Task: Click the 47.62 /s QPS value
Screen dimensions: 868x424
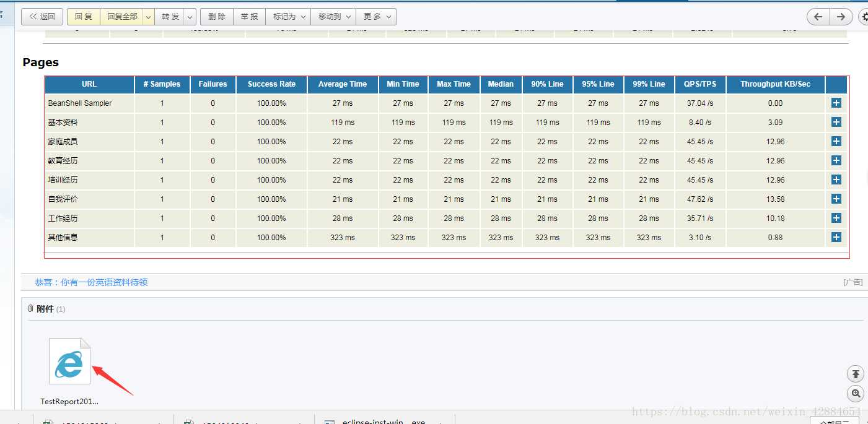Action: click(700, 199)
